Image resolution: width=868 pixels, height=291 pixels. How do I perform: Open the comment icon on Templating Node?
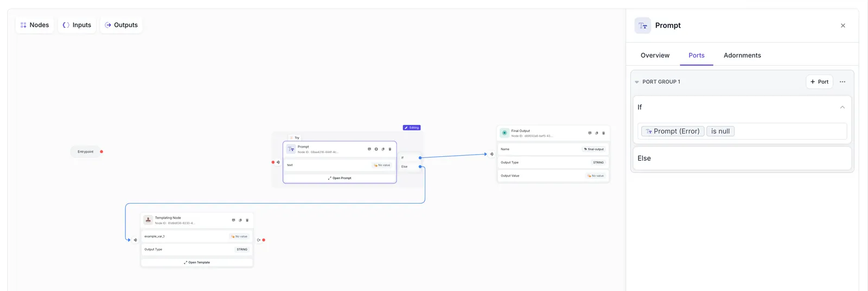tap(234, 220)
